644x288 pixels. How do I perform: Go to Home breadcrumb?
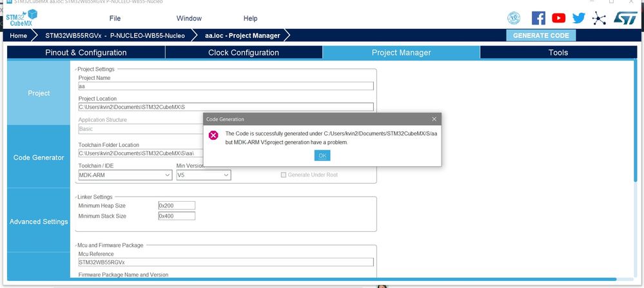[19, 35]
